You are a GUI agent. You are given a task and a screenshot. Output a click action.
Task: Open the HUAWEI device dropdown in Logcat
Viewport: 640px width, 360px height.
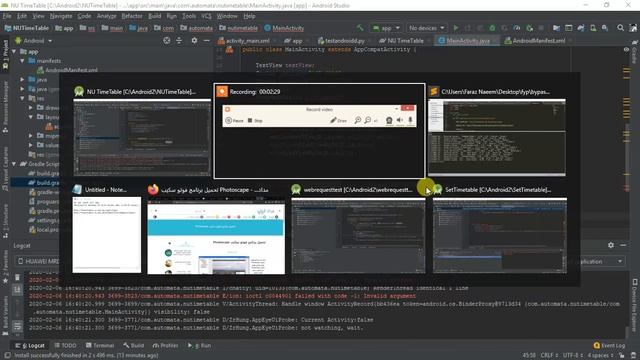38,261
